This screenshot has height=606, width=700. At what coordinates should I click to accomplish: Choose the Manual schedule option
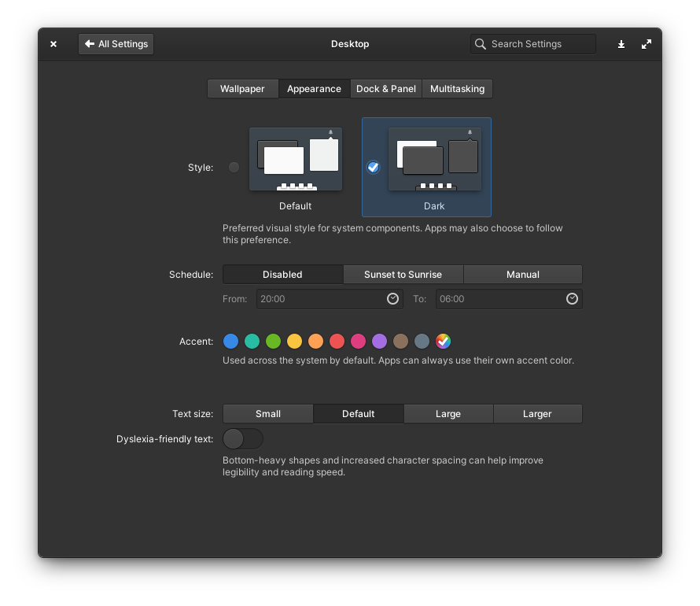tap(522, 275)
